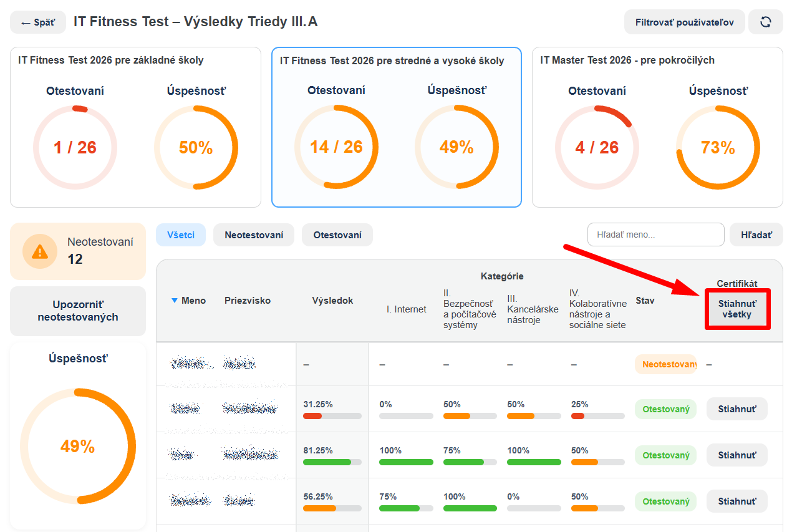Download all certificates with Stiahnuť všetky

click(x=738, y=309)
